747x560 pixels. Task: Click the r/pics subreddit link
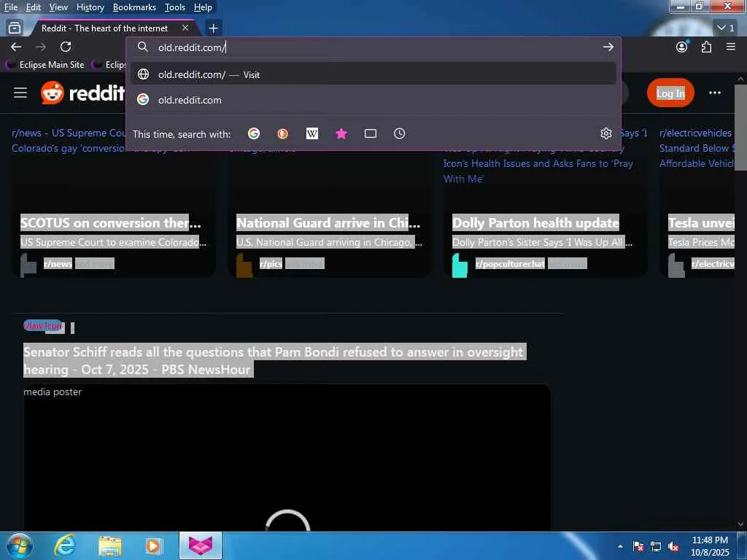click(x=271, y=263)
